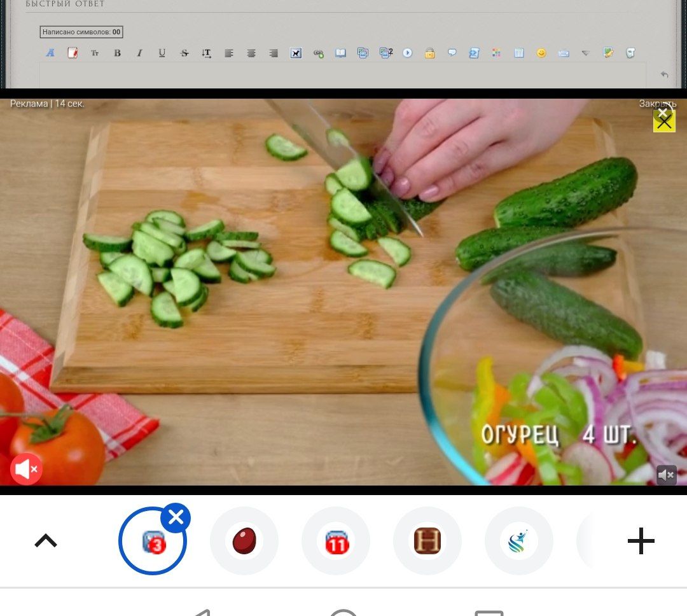Click the undo arrow in reply box
This screenshot has height=616, width=687.
[x=664, y=74]
